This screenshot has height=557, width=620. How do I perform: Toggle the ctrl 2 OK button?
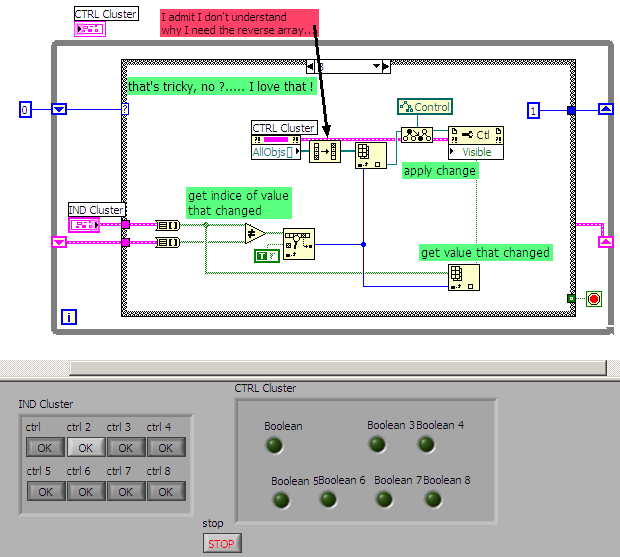[x=86, y=447]
